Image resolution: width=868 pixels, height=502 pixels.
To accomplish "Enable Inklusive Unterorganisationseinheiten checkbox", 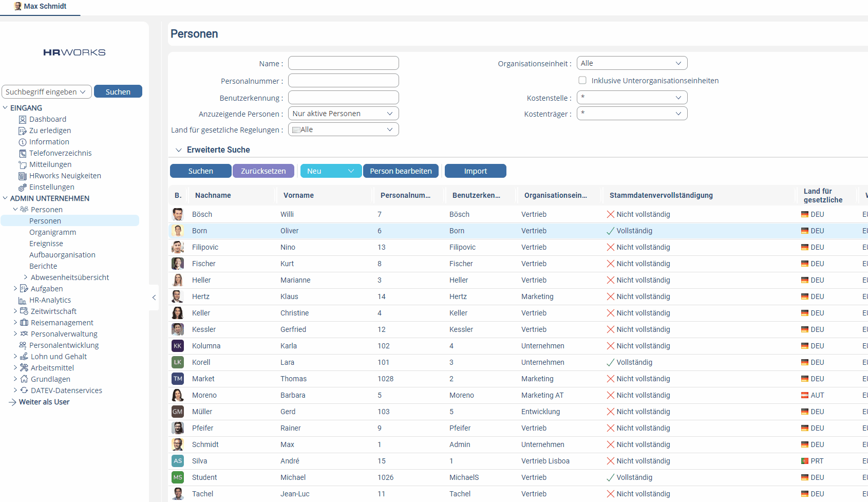I will [x=582, y=80].
